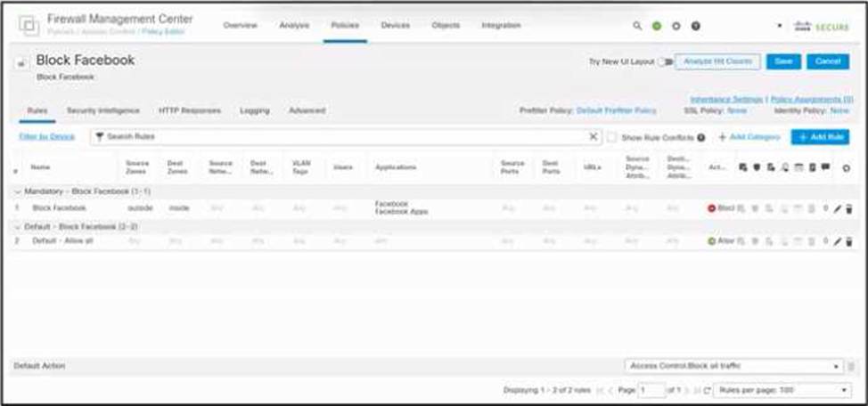The height and width of the screenshot is (406, 868).
Task: Click the Show Rule Conflicts help icon
Action: coord(701,137)
